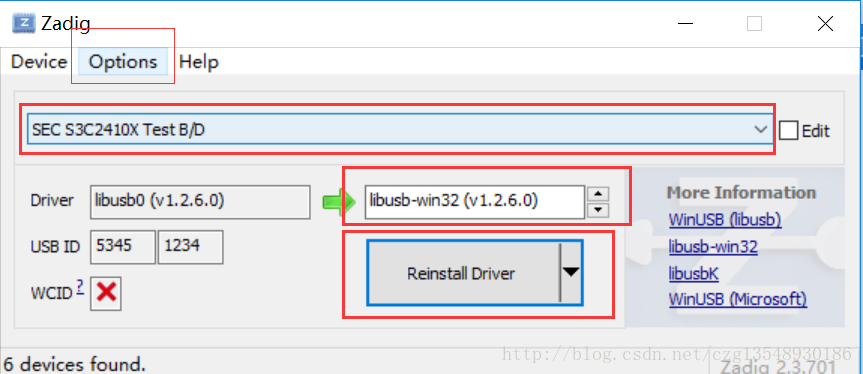Open Reinstall Driver split-button arrow

coord(571,273)
